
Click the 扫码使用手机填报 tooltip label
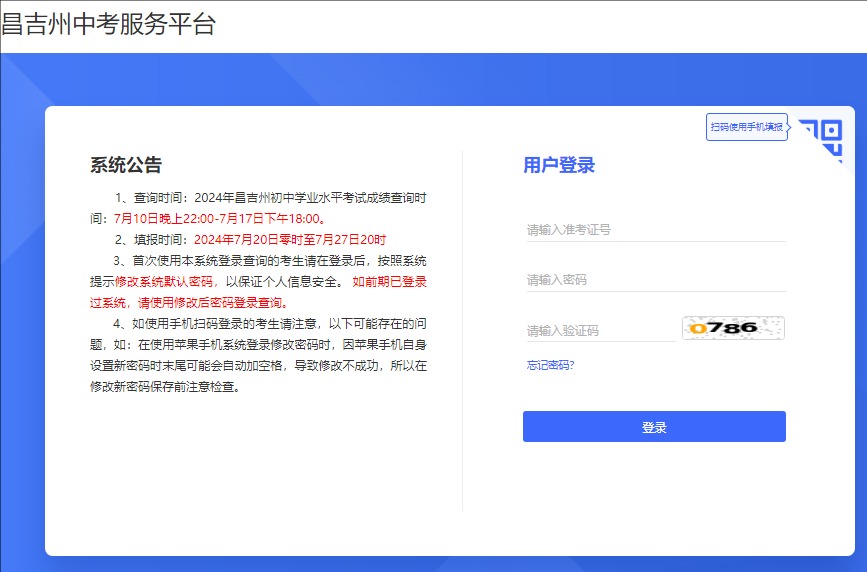pos(746,127)
